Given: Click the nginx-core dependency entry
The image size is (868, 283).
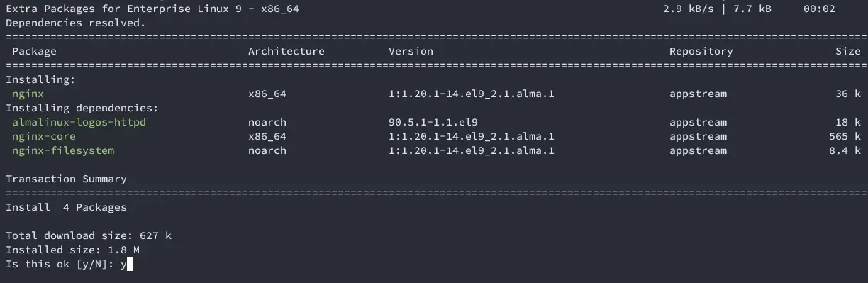Looking at the screenshot, I should (x=44, y=136).
